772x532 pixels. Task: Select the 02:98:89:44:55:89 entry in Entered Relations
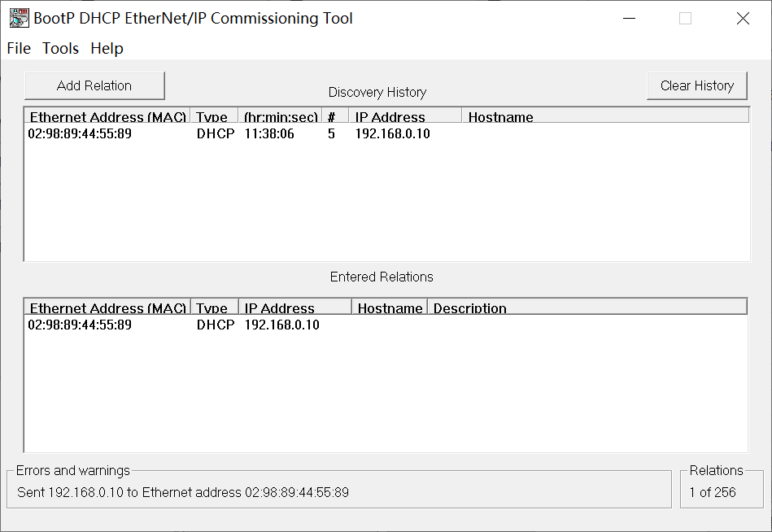point(80,325)
